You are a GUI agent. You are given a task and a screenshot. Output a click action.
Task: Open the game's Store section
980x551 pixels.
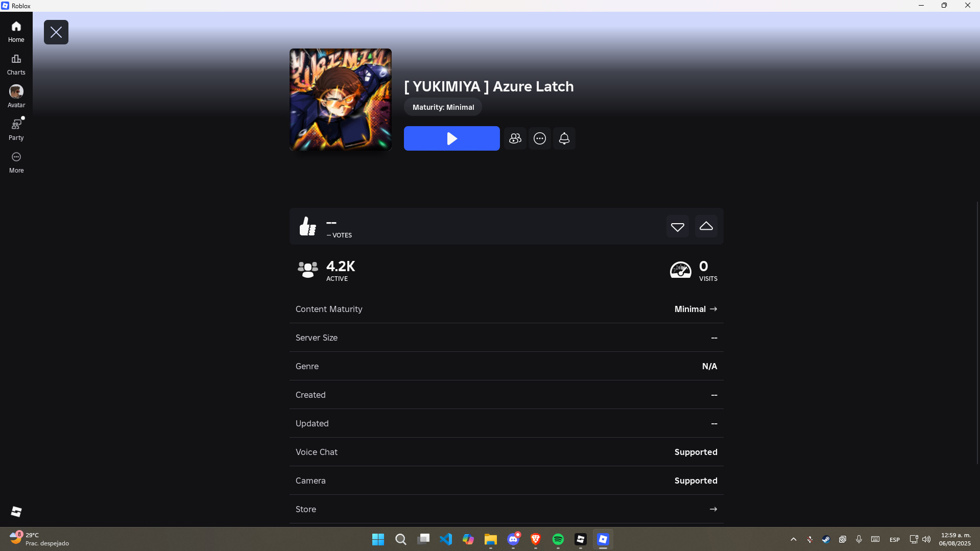tap(713, 509)
